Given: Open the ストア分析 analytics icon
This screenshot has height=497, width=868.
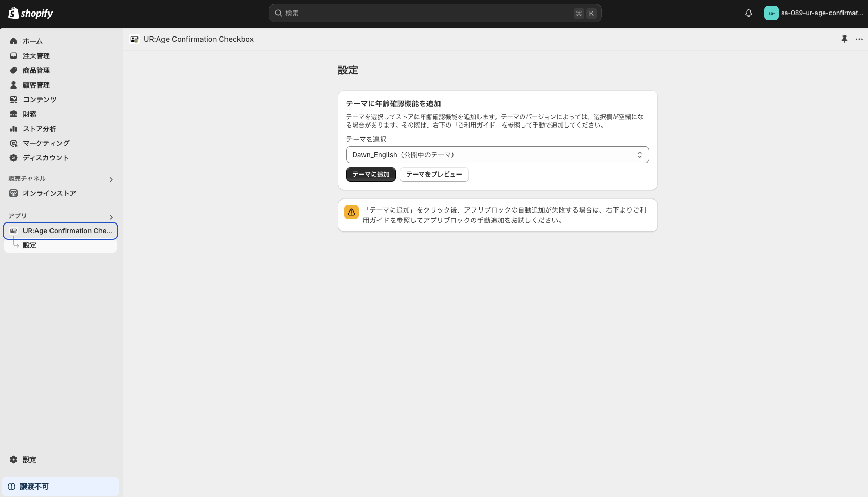Looking at the screenshot, I should point(13,129).
